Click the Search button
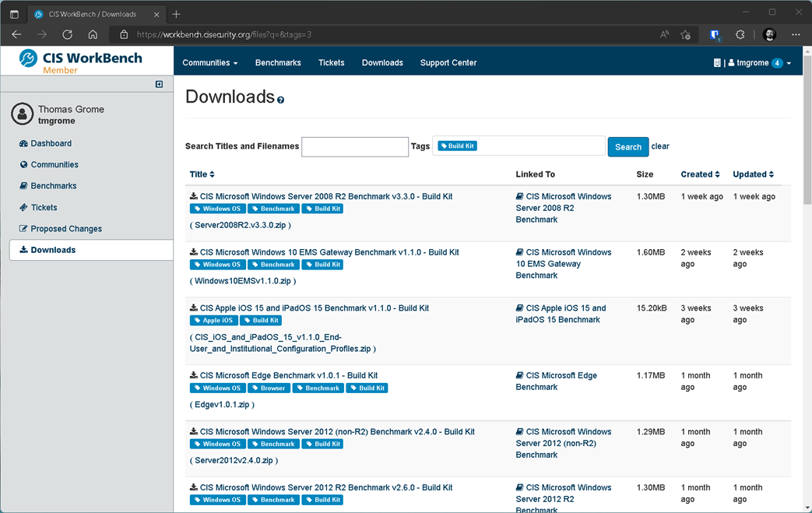This screenshot has width=812, height=513. (x=628, y=147)
